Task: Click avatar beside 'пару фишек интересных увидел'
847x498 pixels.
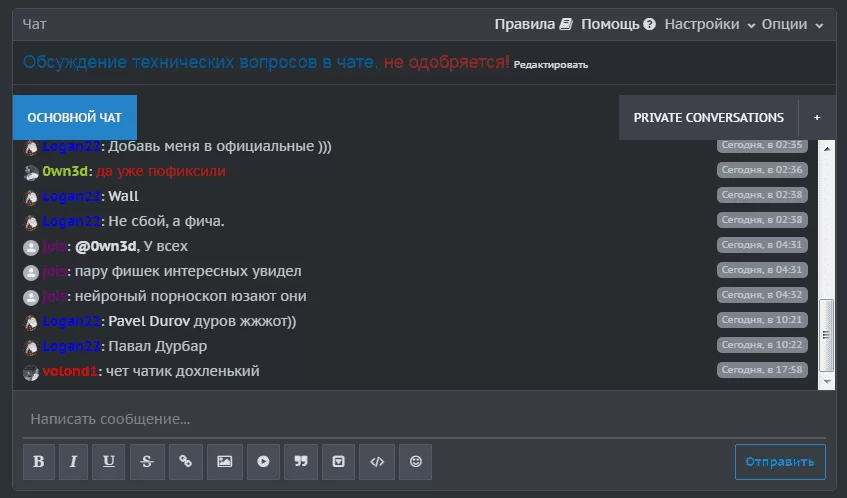Action: [31, 272]
